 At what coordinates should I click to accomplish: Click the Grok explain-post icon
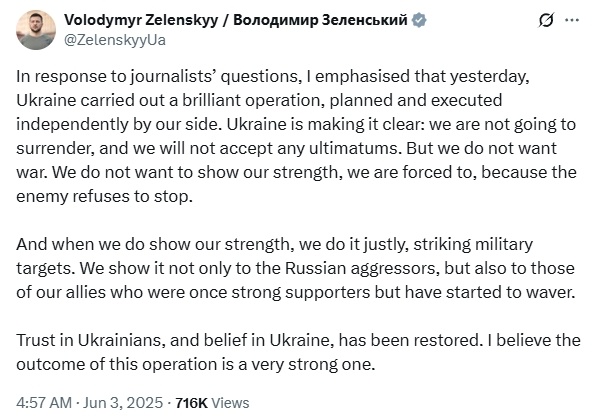coord(546,20)
